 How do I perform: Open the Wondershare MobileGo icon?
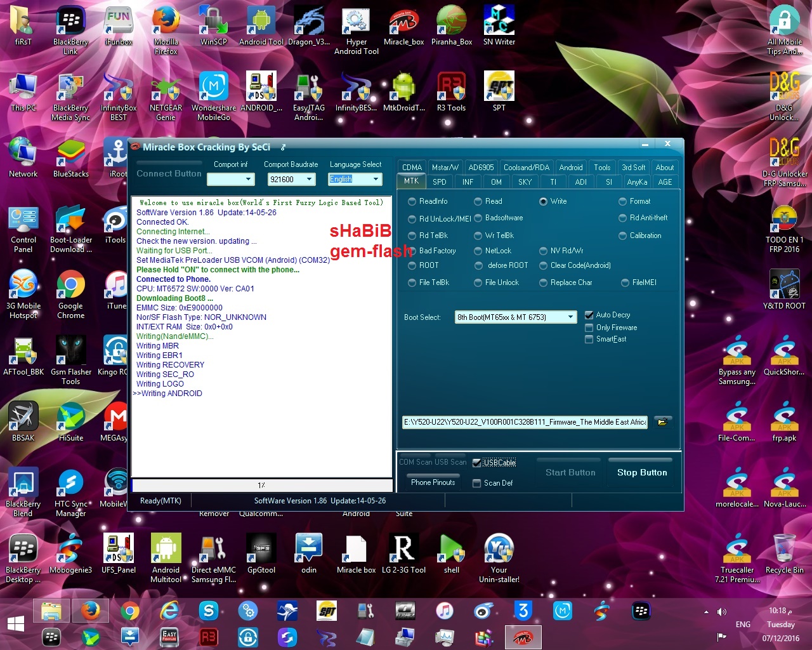[214, 96]
